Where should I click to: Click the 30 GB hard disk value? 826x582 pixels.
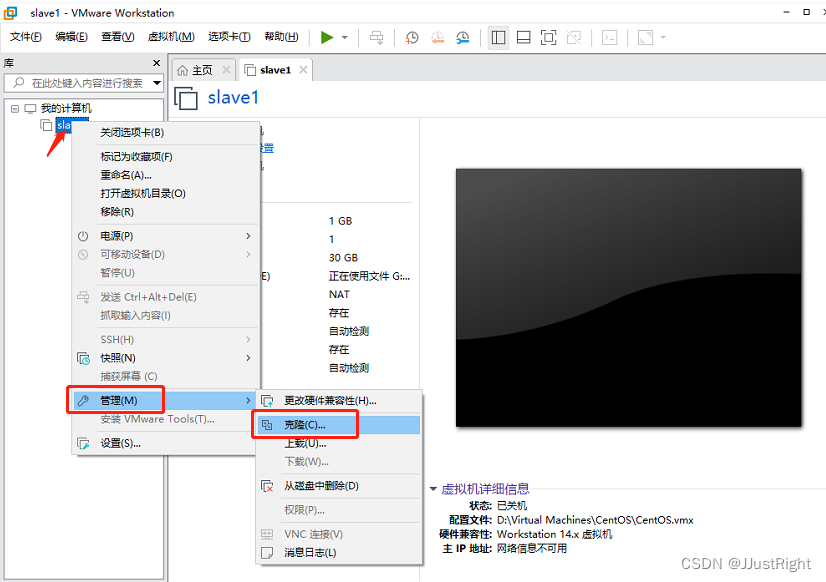343,258
